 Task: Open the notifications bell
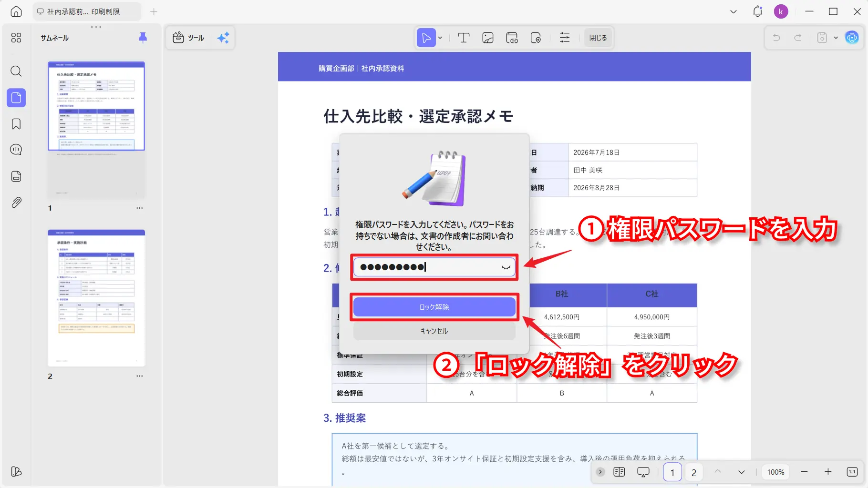[x=757, y=11]
